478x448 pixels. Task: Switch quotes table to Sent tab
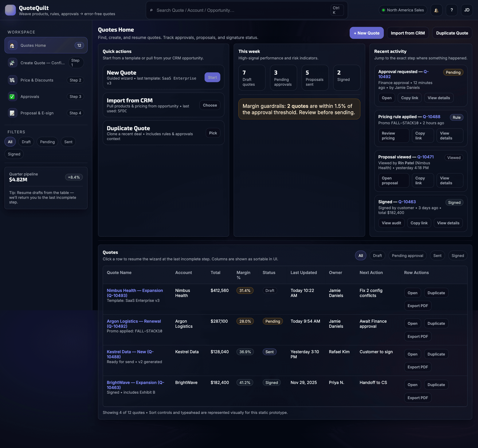click(437, 255)
